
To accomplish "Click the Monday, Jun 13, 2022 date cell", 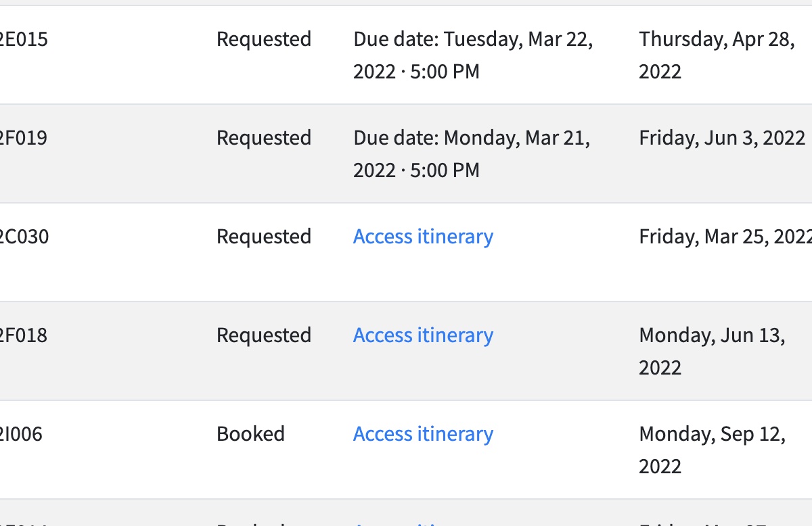I will [712, 352].
